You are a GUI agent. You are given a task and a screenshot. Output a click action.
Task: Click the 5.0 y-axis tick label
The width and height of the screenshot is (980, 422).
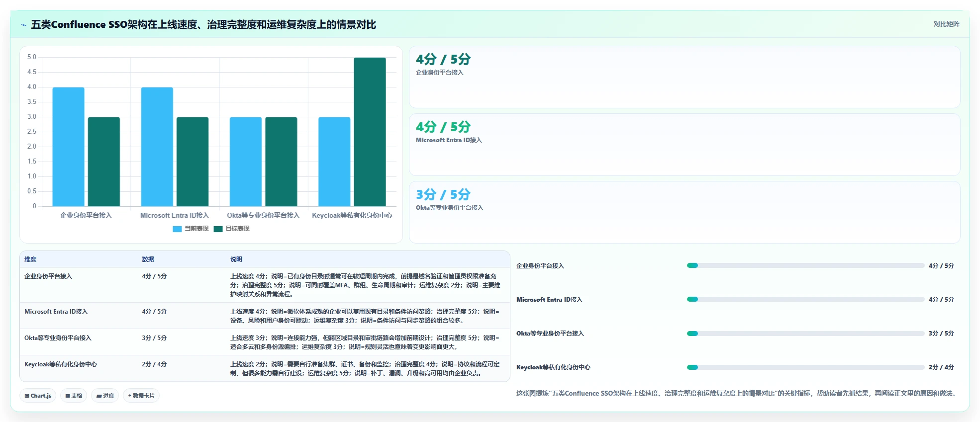32,57
